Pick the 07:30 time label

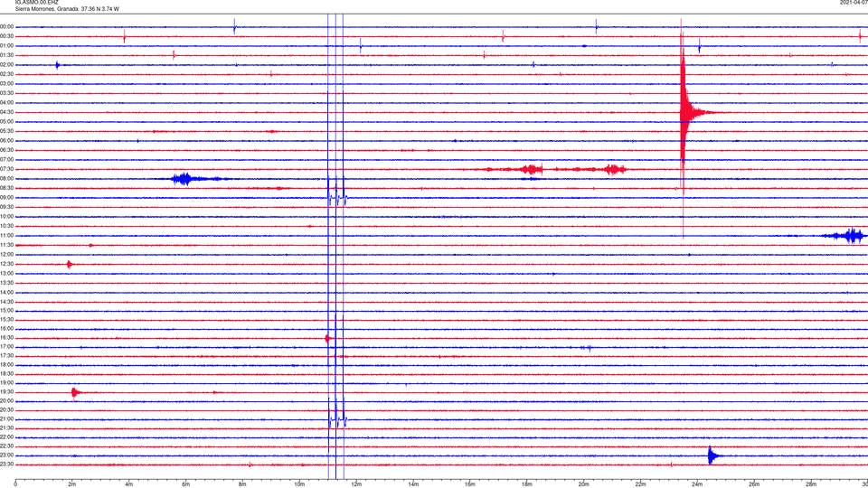coord(7,169)
